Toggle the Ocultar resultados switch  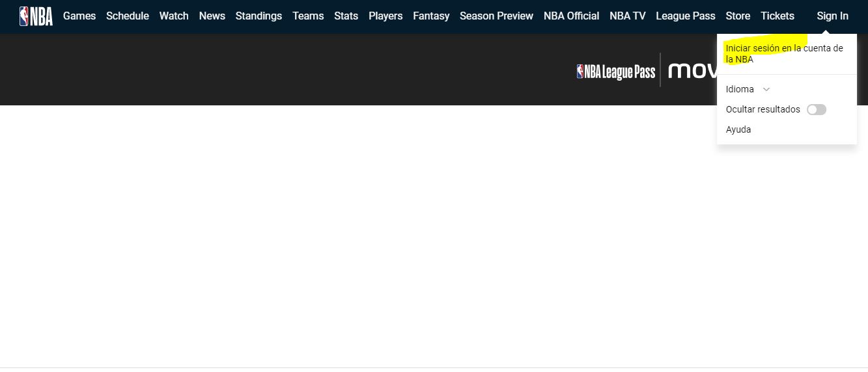click(x=816, y=110)
